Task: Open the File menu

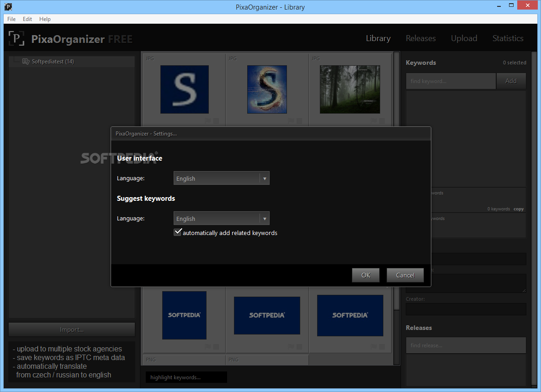Action: (x=11, y=19)
